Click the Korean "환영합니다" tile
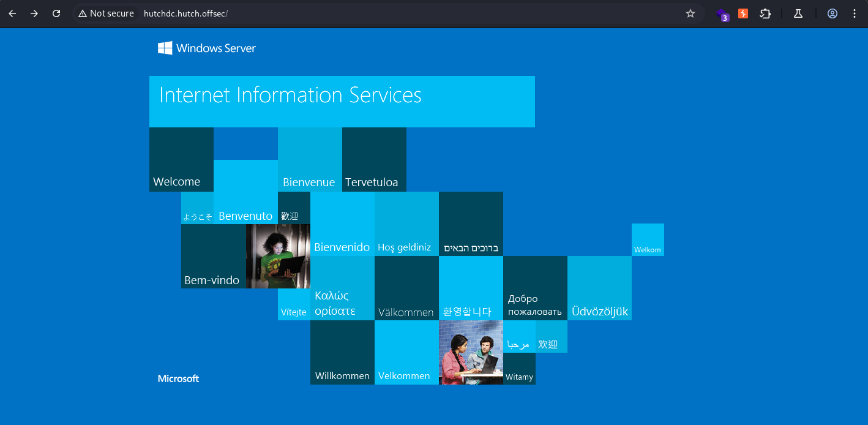Image resolution: width=868 pixels, height=425 pixels. (471, 288)
